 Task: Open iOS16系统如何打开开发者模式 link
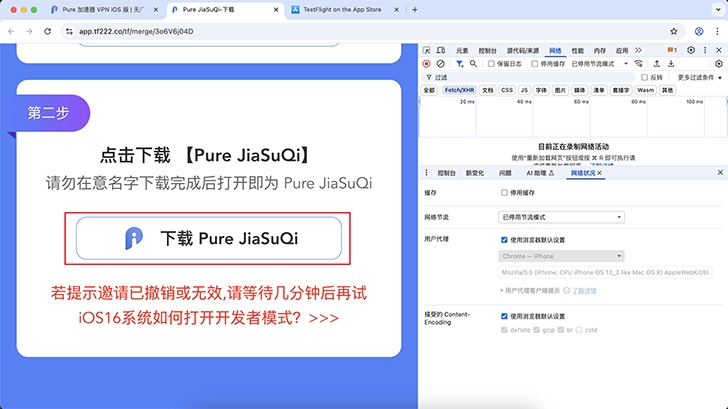208,318
